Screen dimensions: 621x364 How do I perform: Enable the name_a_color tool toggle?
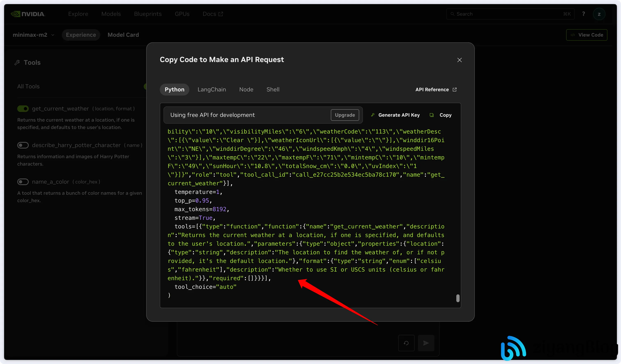[x=23, y=182]
